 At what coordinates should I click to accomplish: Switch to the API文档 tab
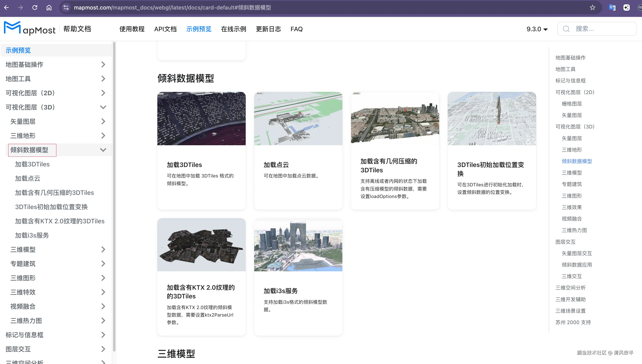pos(165,29)
